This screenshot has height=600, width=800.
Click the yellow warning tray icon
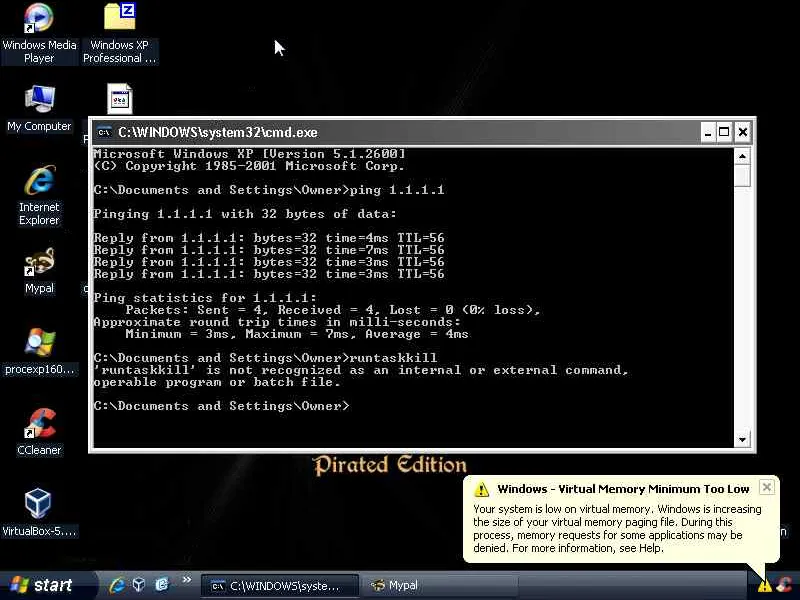764,586
